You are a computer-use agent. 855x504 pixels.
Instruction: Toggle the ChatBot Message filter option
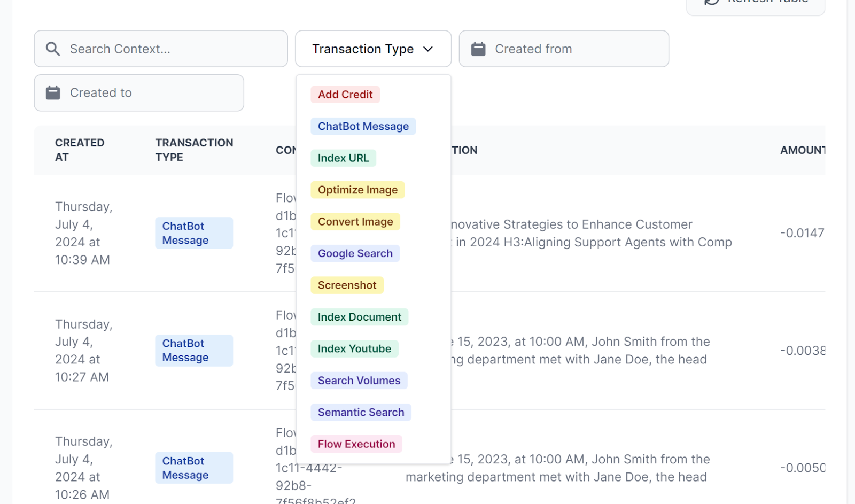pyautogui.click(x=363, y=126)
